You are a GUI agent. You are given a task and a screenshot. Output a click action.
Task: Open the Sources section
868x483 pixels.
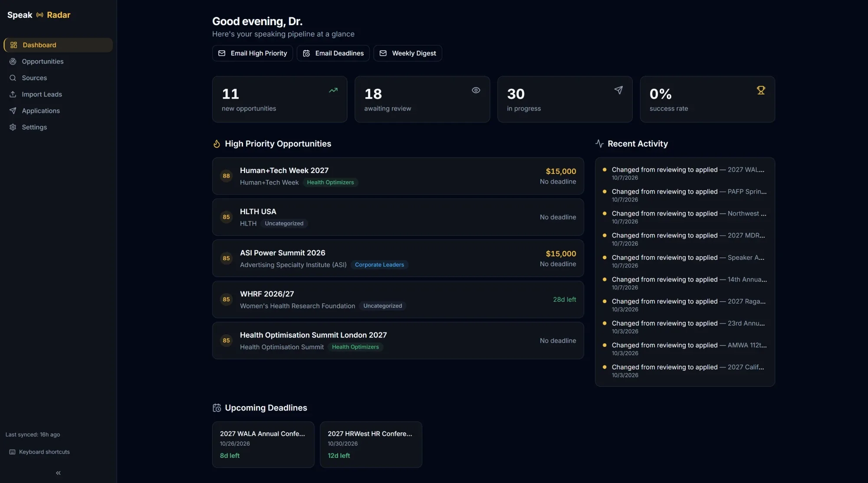[x=58, y=78]
